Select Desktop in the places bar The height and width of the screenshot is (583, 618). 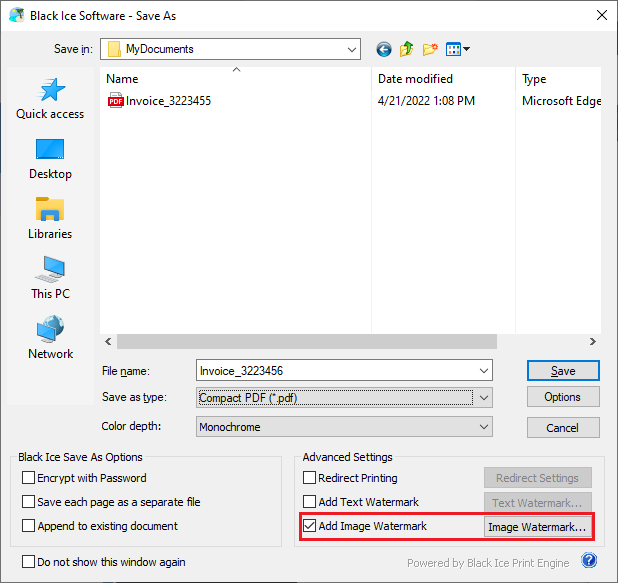point(50,158)
